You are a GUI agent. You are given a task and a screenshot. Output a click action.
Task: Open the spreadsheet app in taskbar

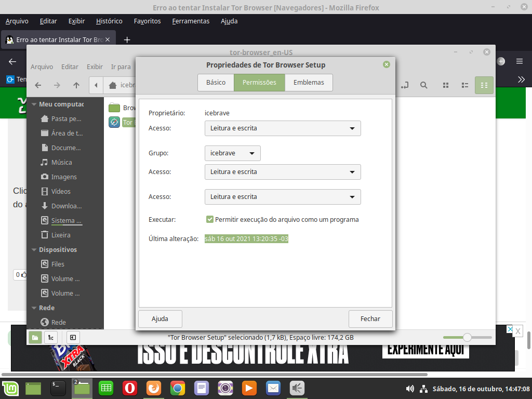[106, 389]
